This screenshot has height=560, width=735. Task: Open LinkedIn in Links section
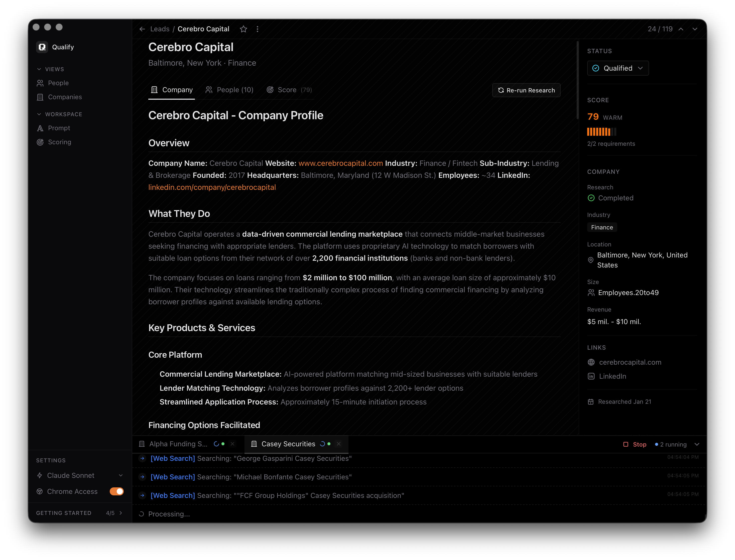click(x=612, y=376)
